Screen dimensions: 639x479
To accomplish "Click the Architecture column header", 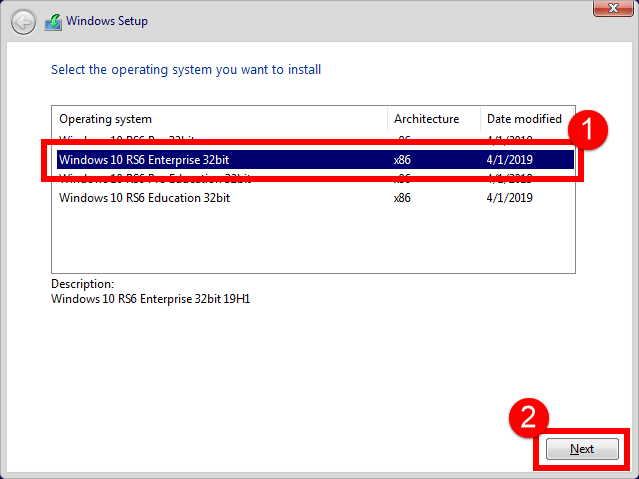I will (x=434, y=119).
